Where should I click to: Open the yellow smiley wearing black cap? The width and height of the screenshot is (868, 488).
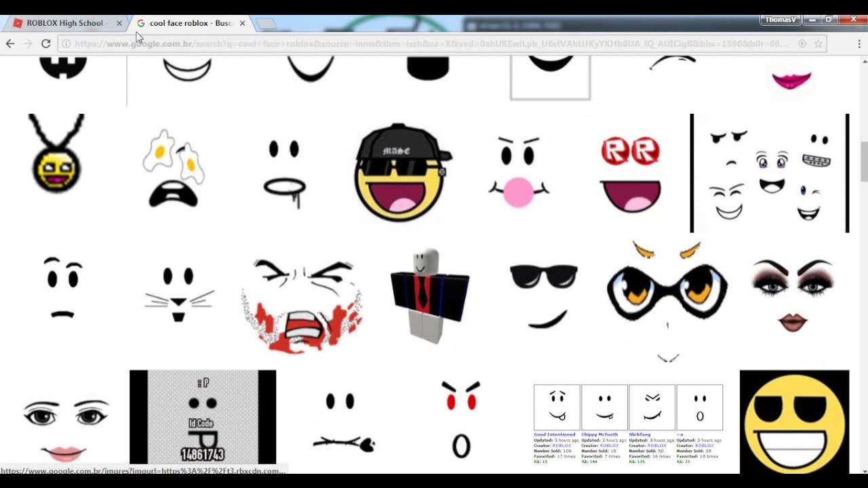click(403, 172)
